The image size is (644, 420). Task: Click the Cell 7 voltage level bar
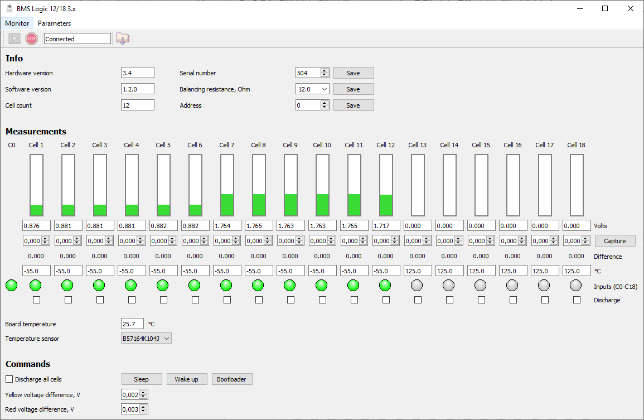pos(227,185)
